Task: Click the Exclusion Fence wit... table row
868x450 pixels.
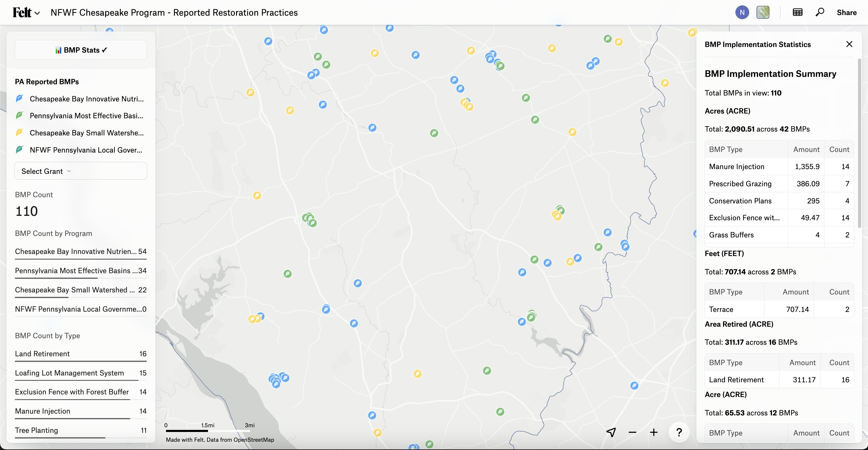Action: click(x=779, y=218)
